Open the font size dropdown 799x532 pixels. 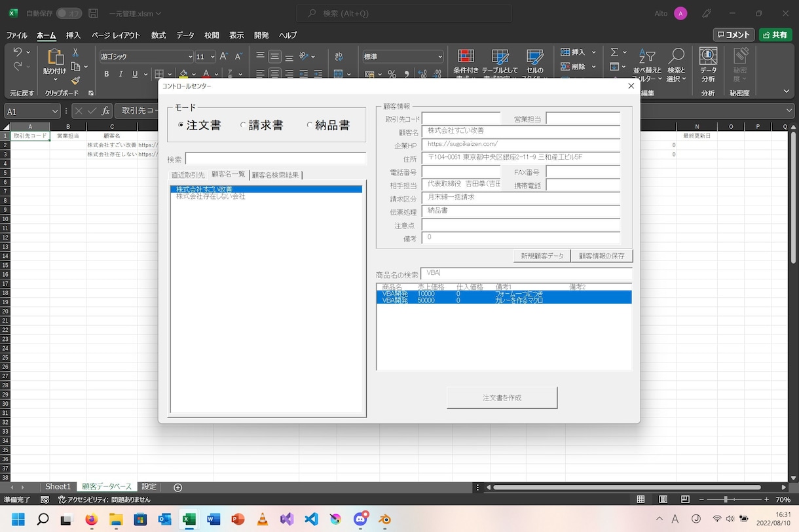pos(212,57)
